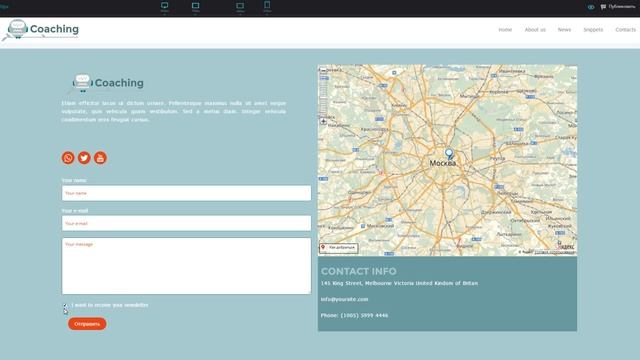Click the info@yoursite.com email text
This screenshot has height=360, width=640.
coord(344,299)
